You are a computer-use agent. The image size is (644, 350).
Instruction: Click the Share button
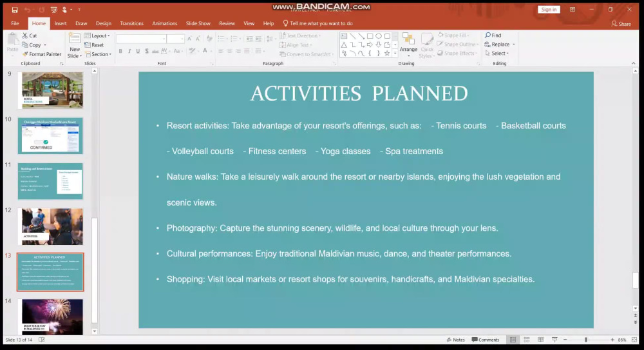point(621,24)
